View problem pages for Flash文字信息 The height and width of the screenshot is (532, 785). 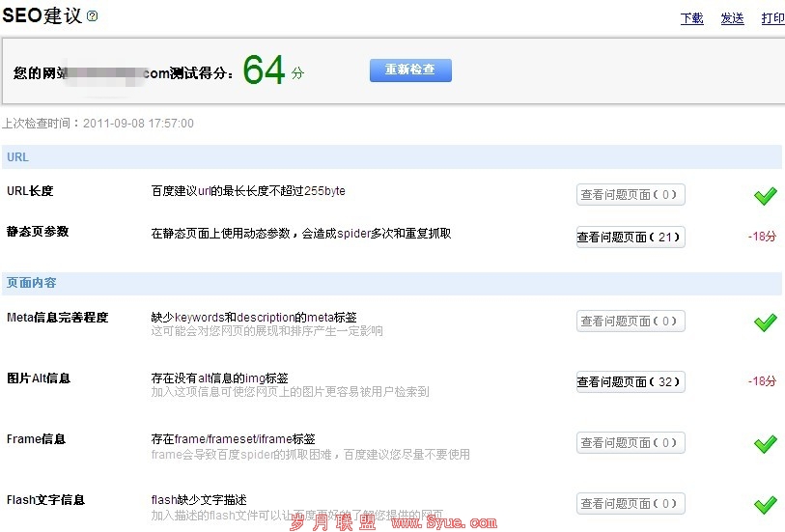631,504
